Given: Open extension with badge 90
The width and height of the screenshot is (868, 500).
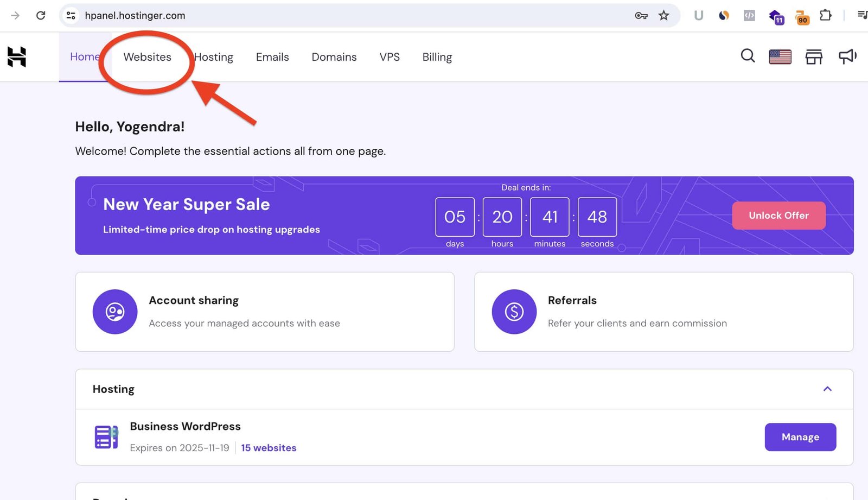Looking at the screenshot, I should 802,17.
